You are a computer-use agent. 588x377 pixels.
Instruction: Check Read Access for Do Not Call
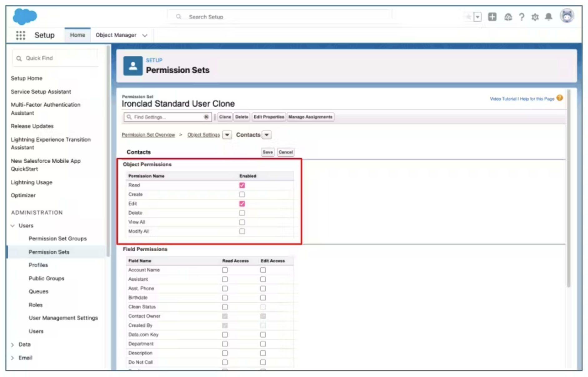225,362
